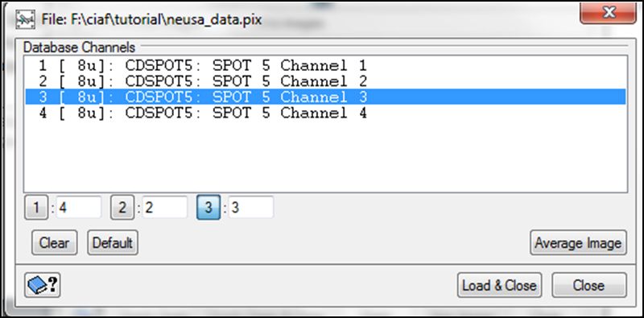Click the Load & Close button
This screenshot has width=644, height=318.
(499, 285)
